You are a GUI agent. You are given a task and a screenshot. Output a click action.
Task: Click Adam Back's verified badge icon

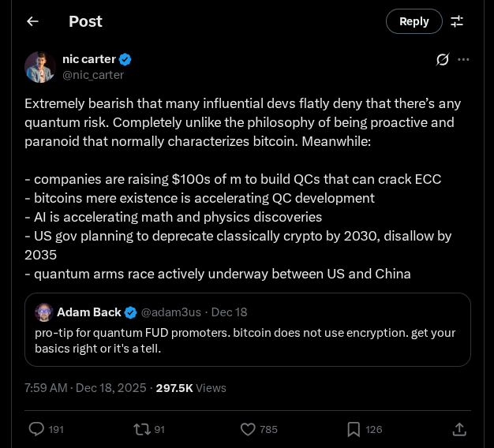[131, 312]
